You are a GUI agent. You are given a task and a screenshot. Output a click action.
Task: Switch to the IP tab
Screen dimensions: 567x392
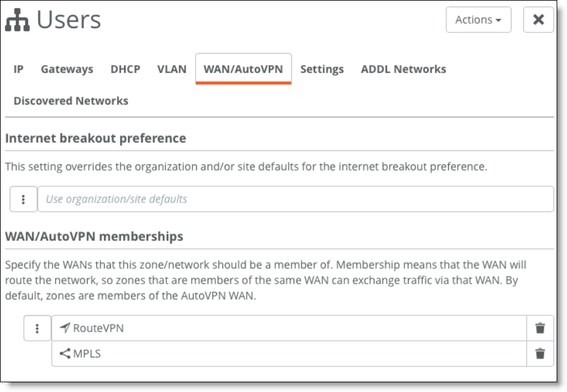pos(18,69)
